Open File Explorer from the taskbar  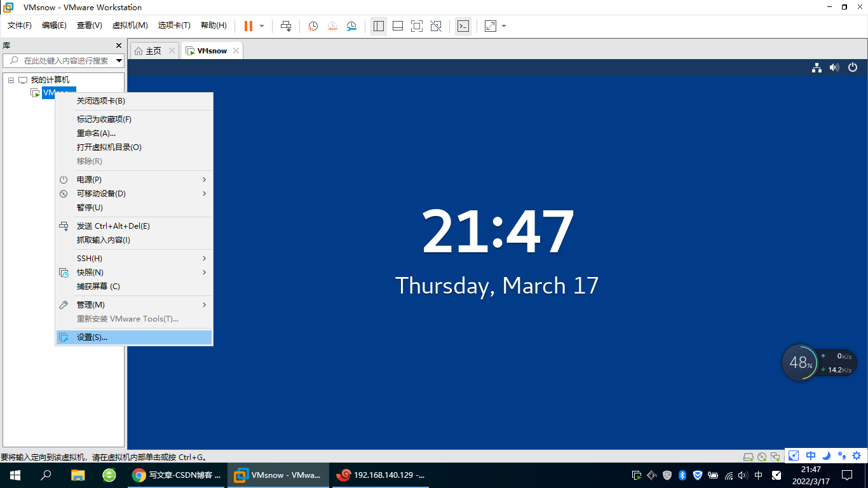[x=78, y=475]
